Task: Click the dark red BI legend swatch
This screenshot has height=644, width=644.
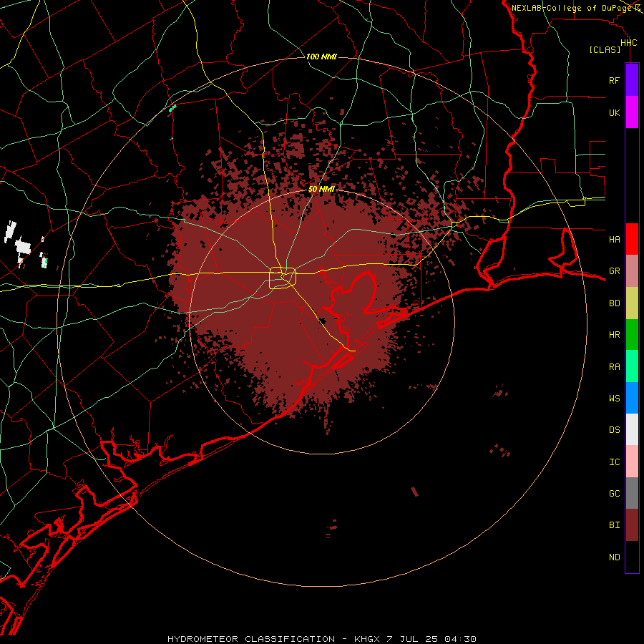Action: pos(632,525)
